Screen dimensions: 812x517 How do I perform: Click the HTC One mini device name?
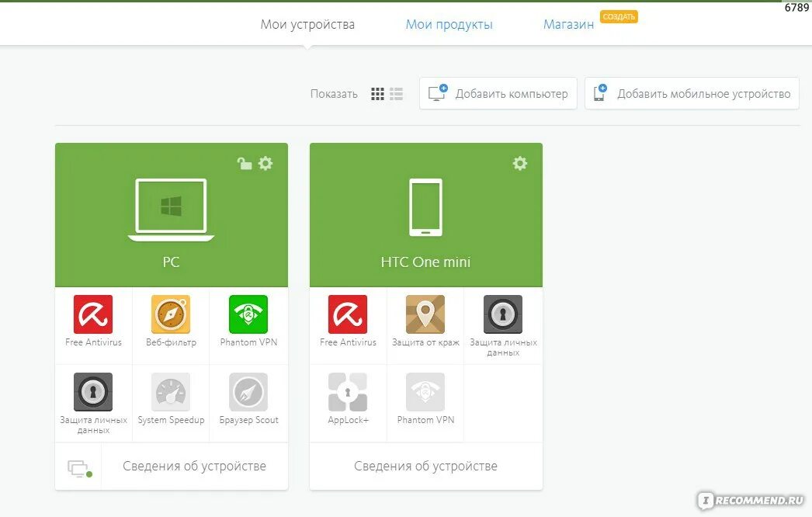(x=425, y=262)
